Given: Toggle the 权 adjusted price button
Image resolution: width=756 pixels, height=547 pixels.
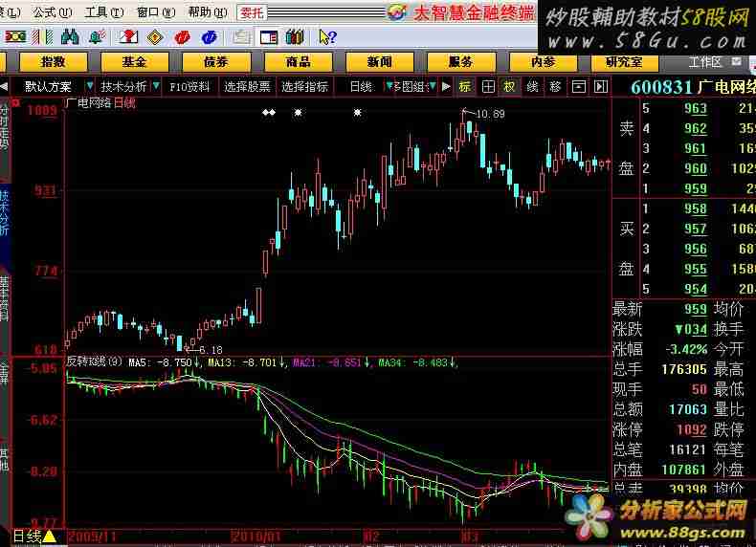Looking at the screenshot, I should pyautogui.click(x=509, y=86).
